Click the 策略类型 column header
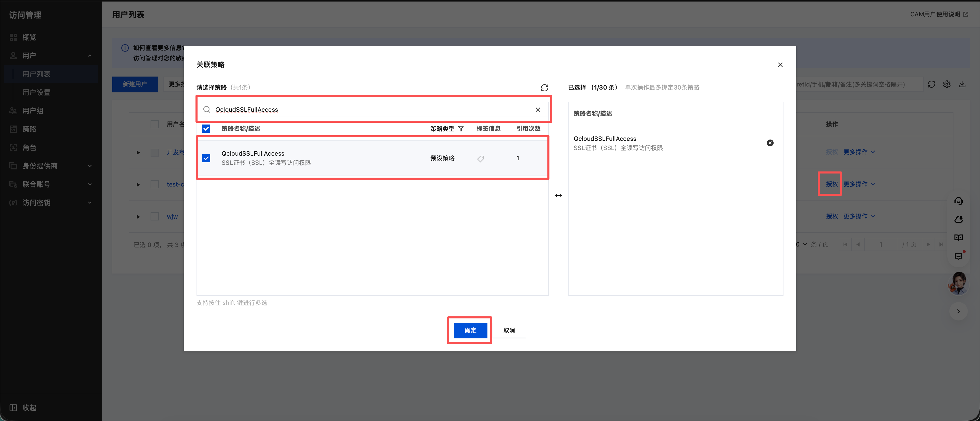Screen dimensions: 980x421 pyautogui.click(x=442, y=129)
